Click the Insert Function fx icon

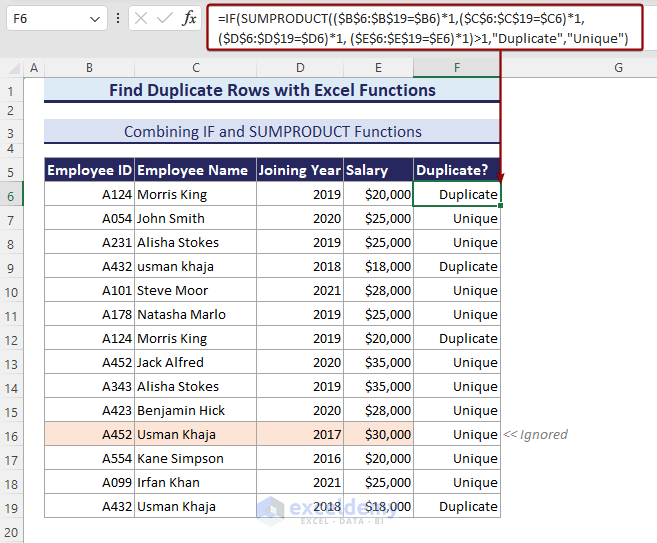(189, 19)
